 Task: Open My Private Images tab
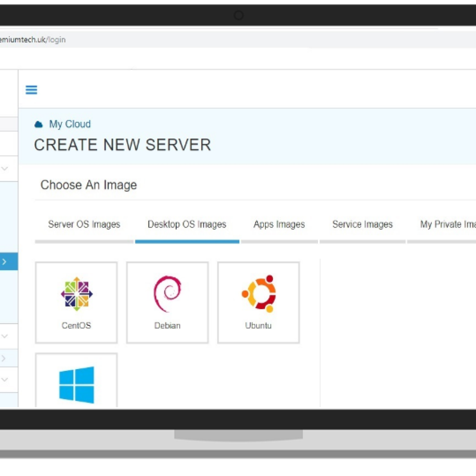pyautogui.click(x=448, y=225)
